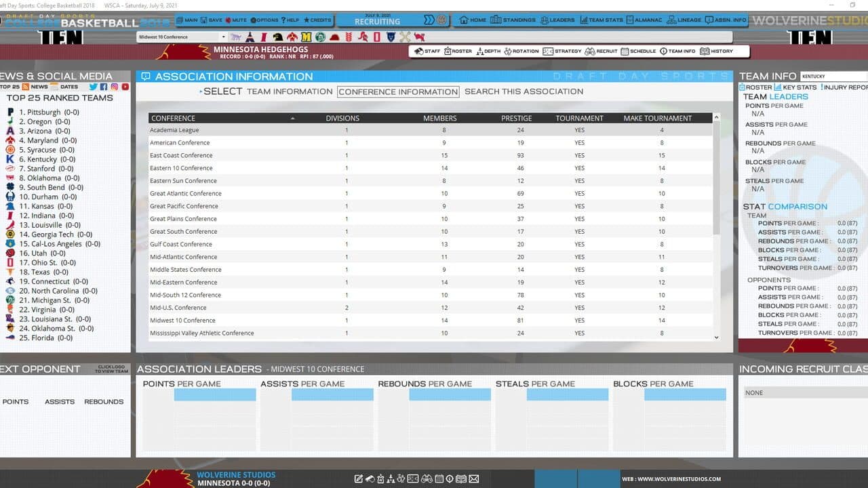
Task: Click the Save button in main menu
Action: pos(212,20)
